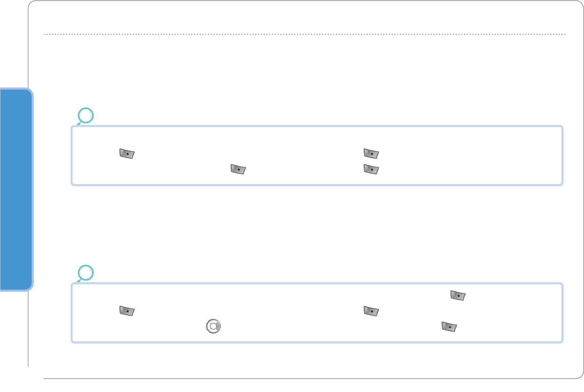Click lower box's middle-row right softkey icon

click(371, 311)
